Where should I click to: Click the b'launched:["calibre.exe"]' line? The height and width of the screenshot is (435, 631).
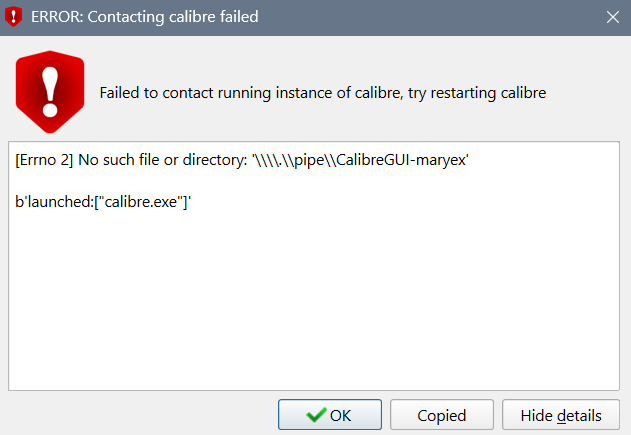click(103, 202)
